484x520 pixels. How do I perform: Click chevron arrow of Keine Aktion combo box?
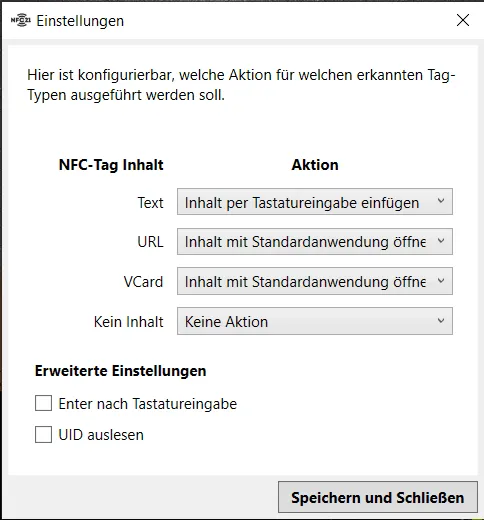(x=441, y=321)
